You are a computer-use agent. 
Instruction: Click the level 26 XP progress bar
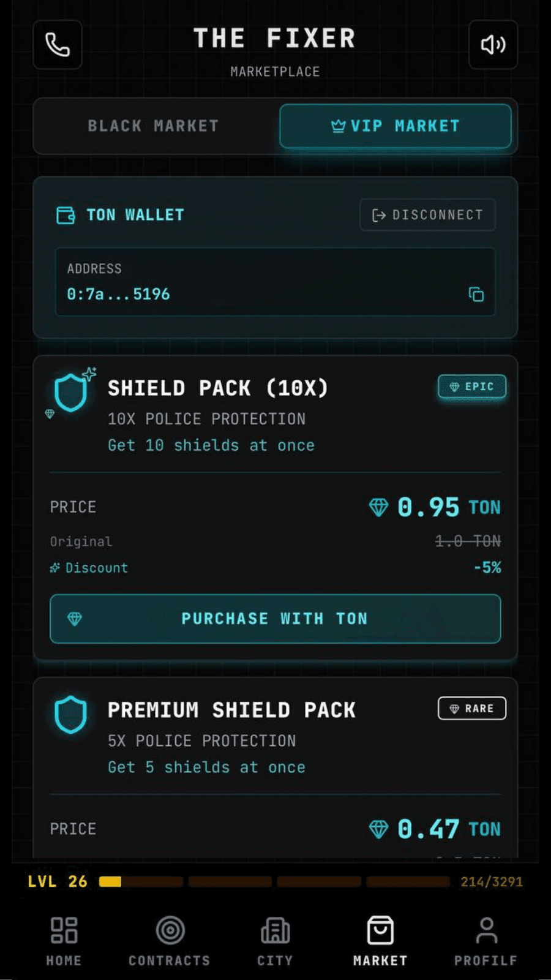(274, 881)
